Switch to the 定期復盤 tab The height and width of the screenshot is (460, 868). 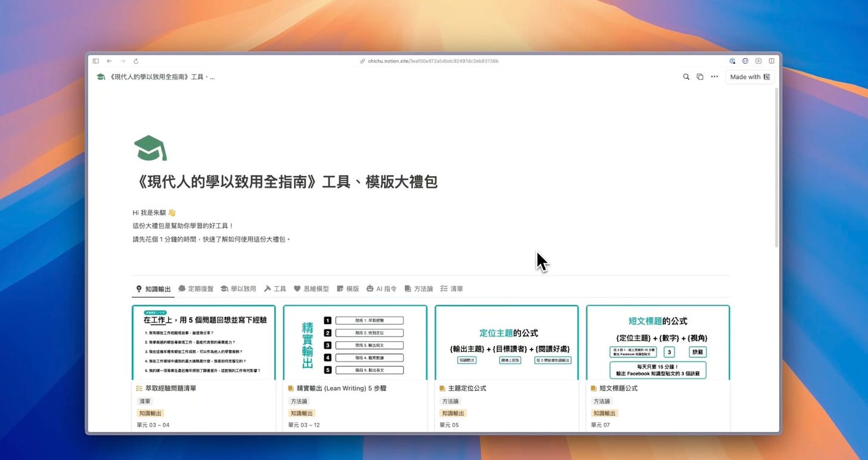pyautogui.click(x=196, y=289)
